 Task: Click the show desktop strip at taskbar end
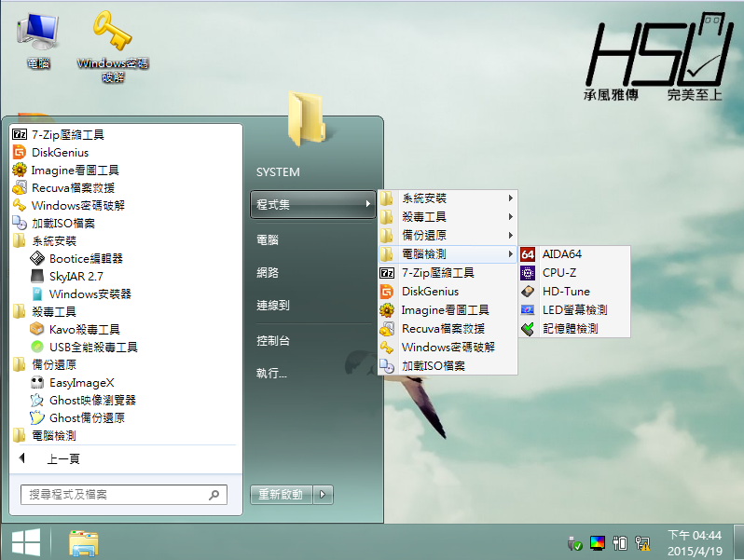click(738, 542)
